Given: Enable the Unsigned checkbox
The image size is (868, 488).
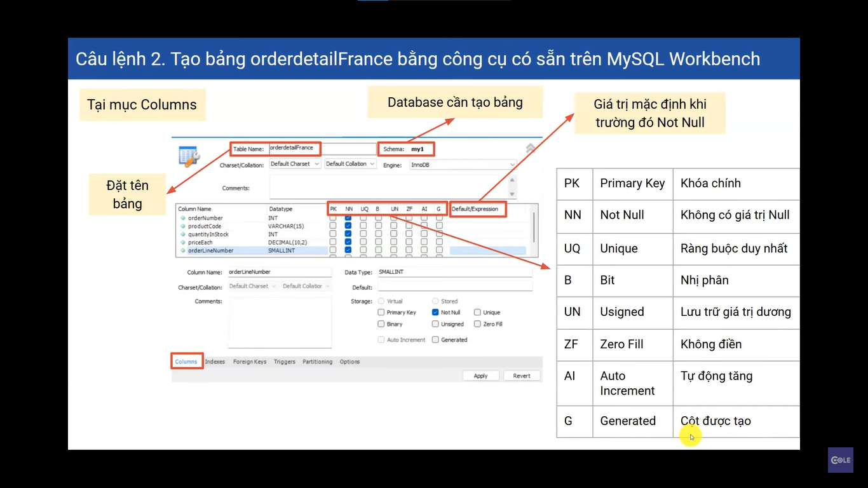Looking at the screenshot, I should (435, 324).
